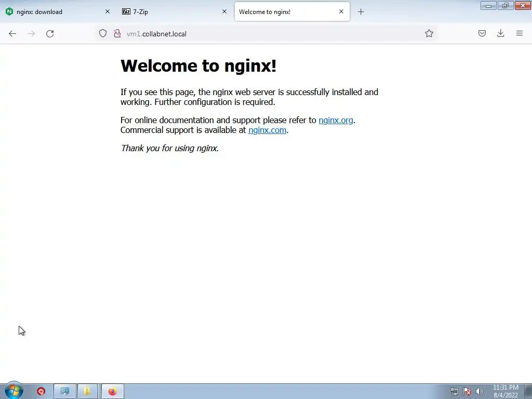Follow the nginx.org link
The image size is (532, 399).
(336, 120)
